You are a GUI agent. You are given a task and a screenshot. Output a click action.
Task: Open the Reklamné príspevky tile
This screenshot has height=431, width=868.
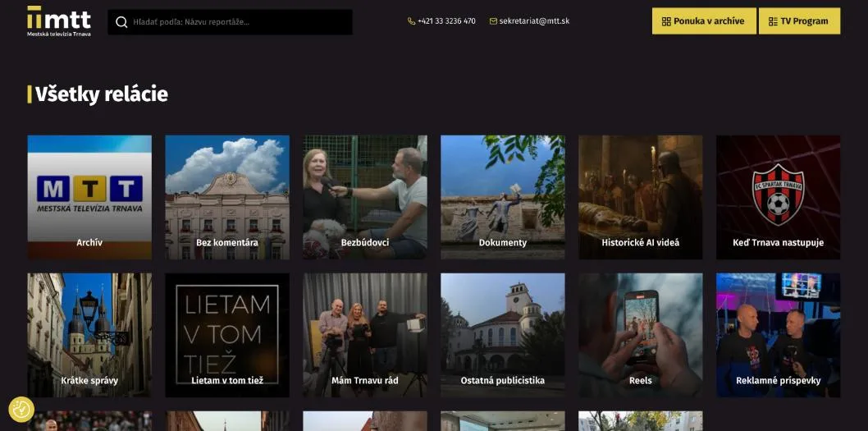tap(779, 335)
